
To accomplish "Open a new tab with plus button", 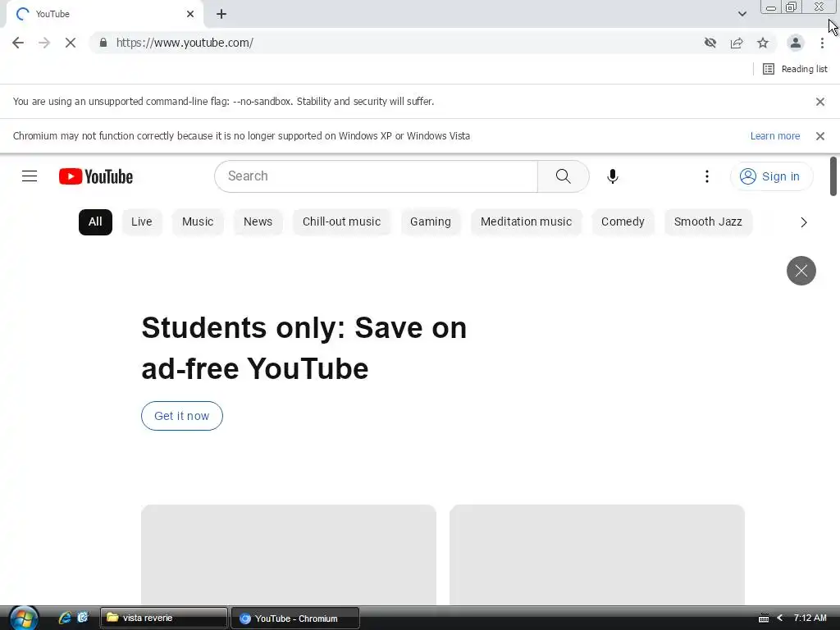I will pyautogui.click(x=221, y=14).
